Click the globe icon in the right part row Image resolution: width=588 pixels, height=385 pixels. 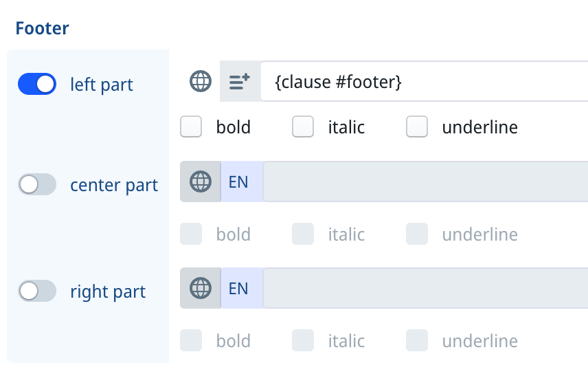[201, 288]
